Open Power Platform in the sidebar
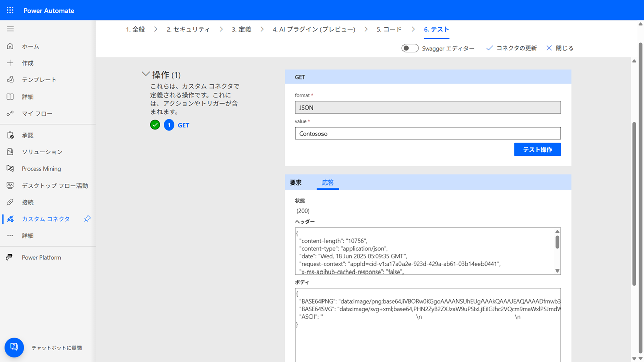 (41, 257)
